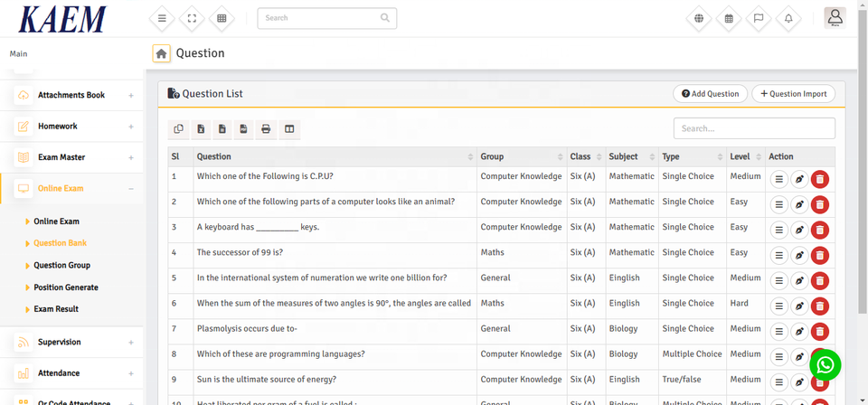868x405 pixels.
Task: Delete question 1 with red trash
Action: (819, 180)
